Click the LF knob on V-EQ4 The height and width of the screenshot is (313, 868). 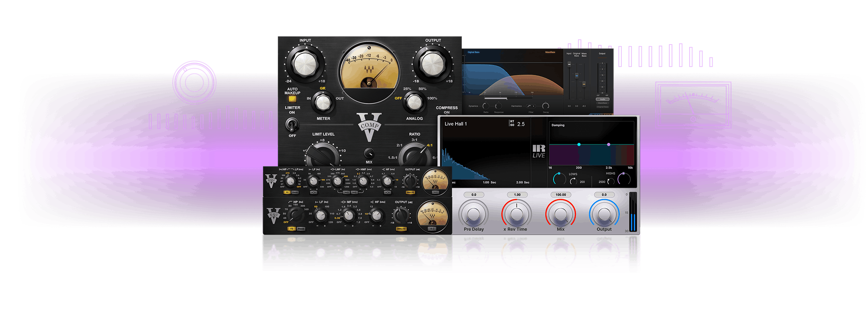click(x=313, y=181)
